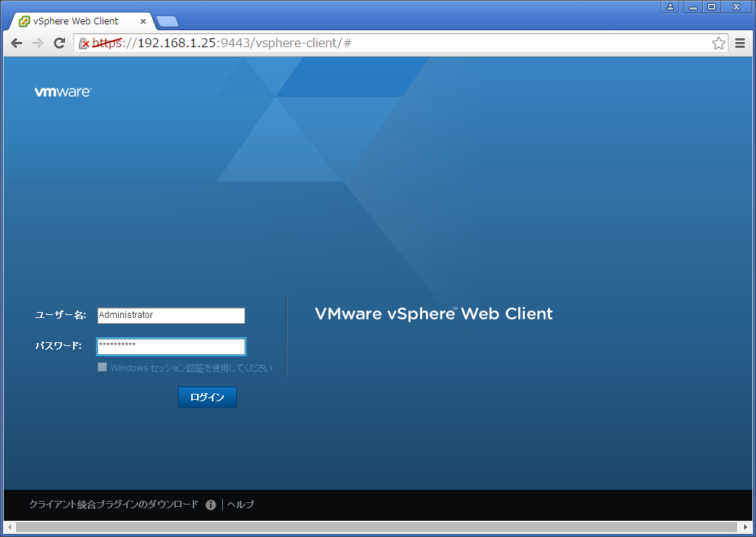Screen dimensions: 756x537
Task: Bookmark the page with the star icon
Action: pyautogui.click(x=718, y=44)
